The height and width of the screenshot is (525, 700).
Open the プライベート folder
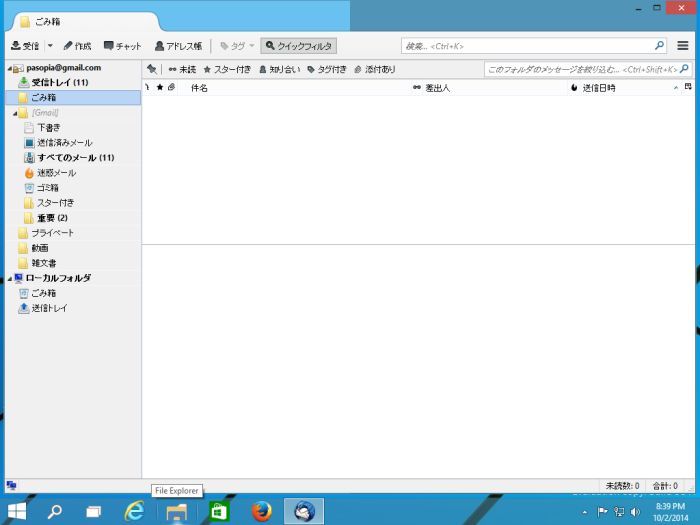point(52,233)
